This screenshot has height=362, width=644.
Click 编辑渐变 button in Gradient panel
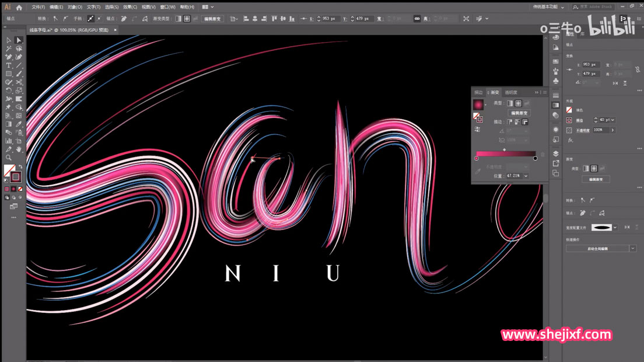pos(519,113)
